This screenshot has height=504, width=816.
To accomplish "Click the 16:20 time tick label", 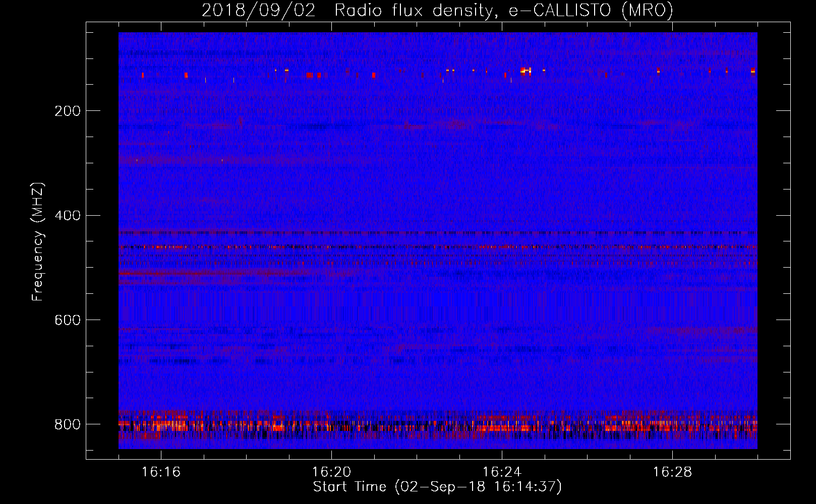I will coord(331,472).
